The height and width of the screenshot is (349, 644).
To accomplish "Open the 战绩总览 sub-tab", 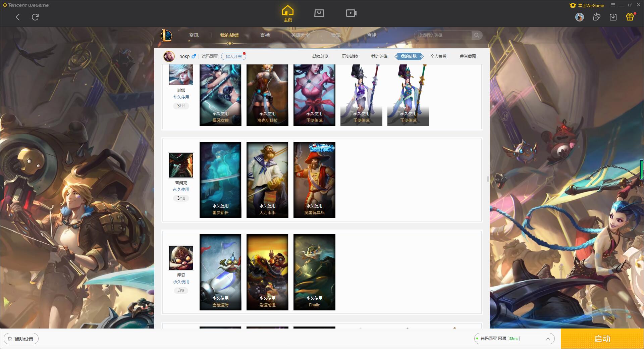I will click(x=320, y=56).
